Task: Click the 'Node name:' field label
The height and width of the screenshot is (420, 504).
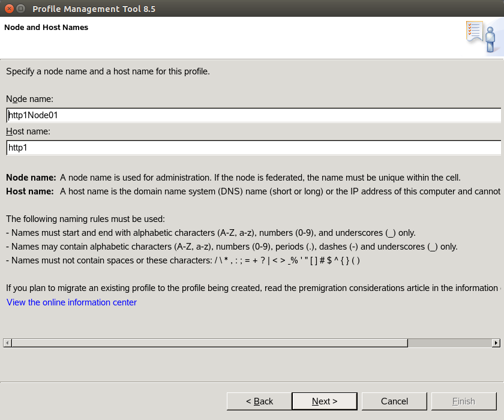Action: pos(29,99)
